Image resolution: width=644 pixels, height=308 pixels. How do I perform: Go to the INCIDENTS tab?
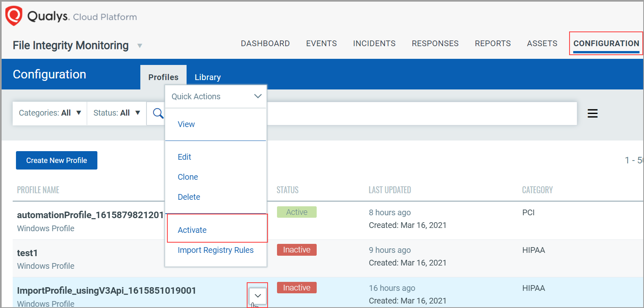tap(374, 43)
